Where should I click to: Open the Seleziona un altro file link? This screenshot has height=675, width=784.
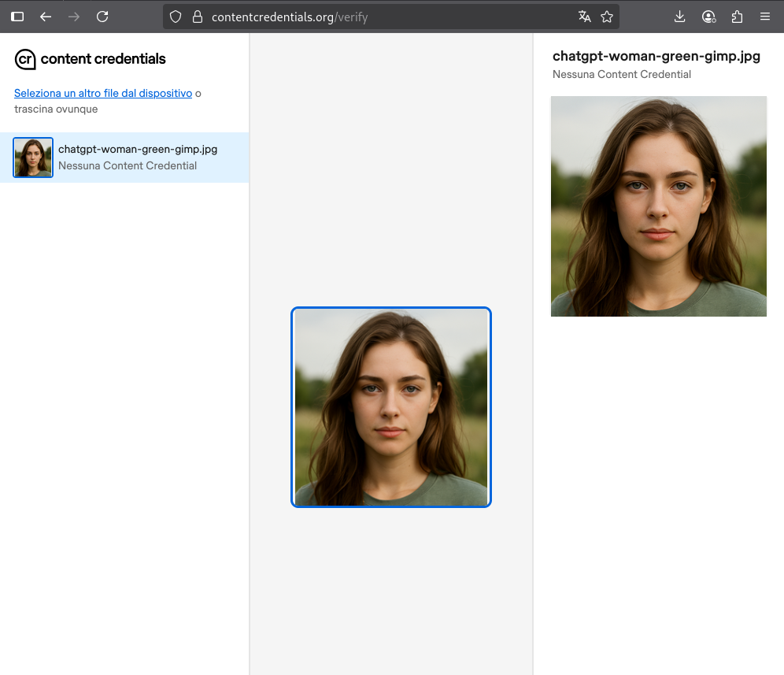point(102,93)
